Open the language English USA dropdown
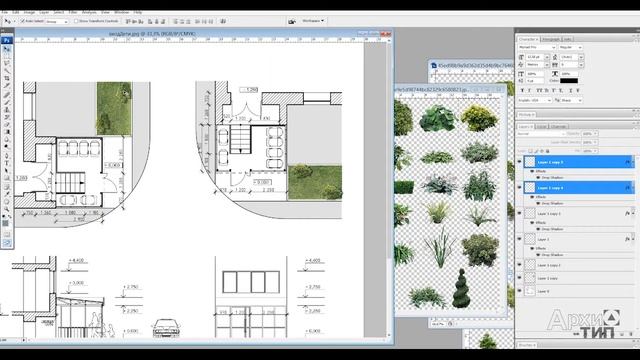Image resolution: width=640 pixels, height=360 pixels. pos(535,100)
